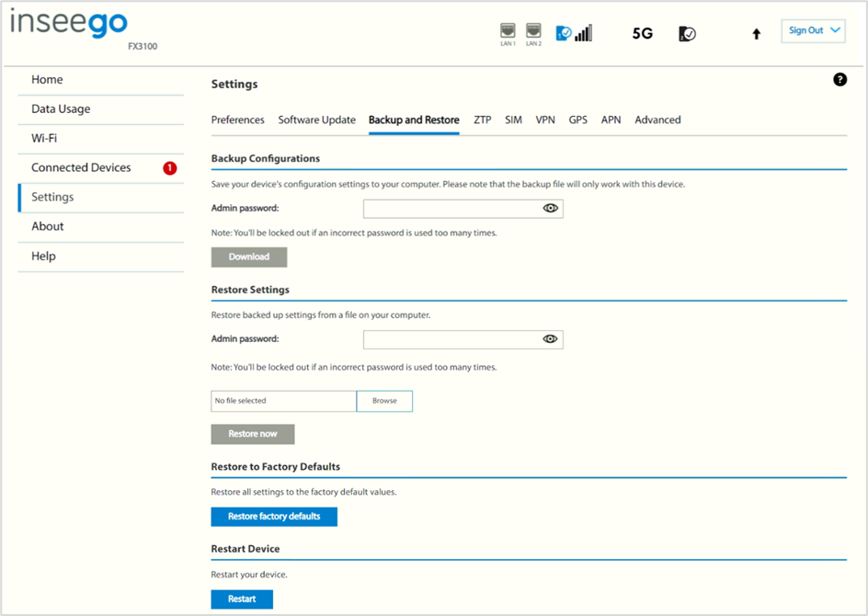Expand the Sign Out dropdown

click(x=813, y=30)
